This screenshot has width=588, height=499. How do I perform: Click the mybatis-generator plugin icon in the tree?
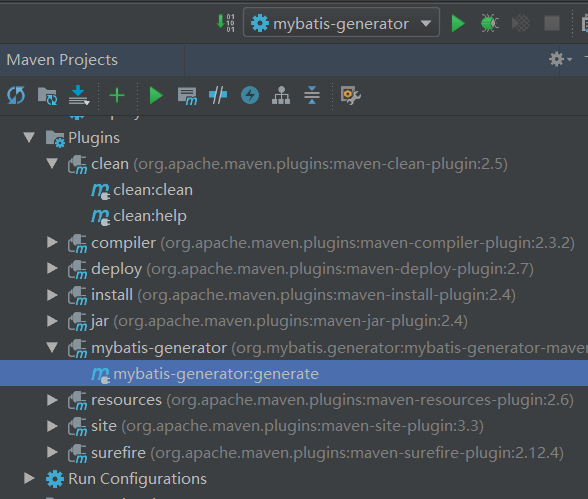77,349
